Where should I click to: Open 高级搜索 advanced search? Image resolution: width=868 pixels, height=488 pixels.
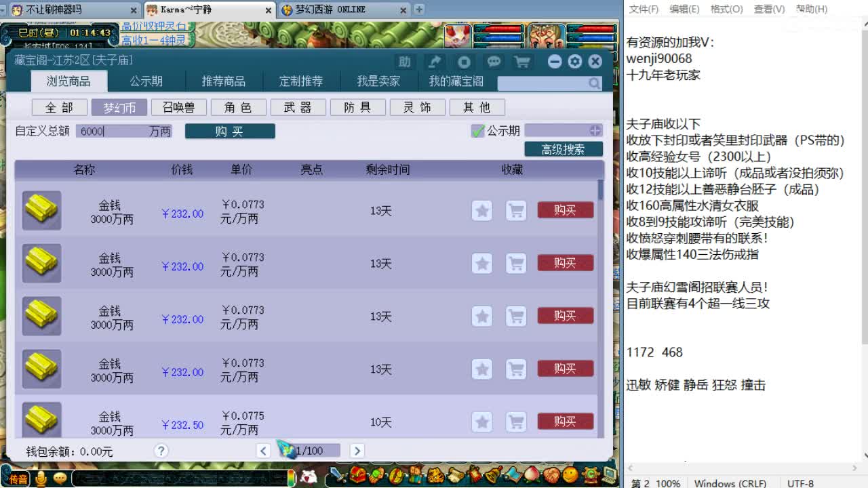click(x=564, y=149)
